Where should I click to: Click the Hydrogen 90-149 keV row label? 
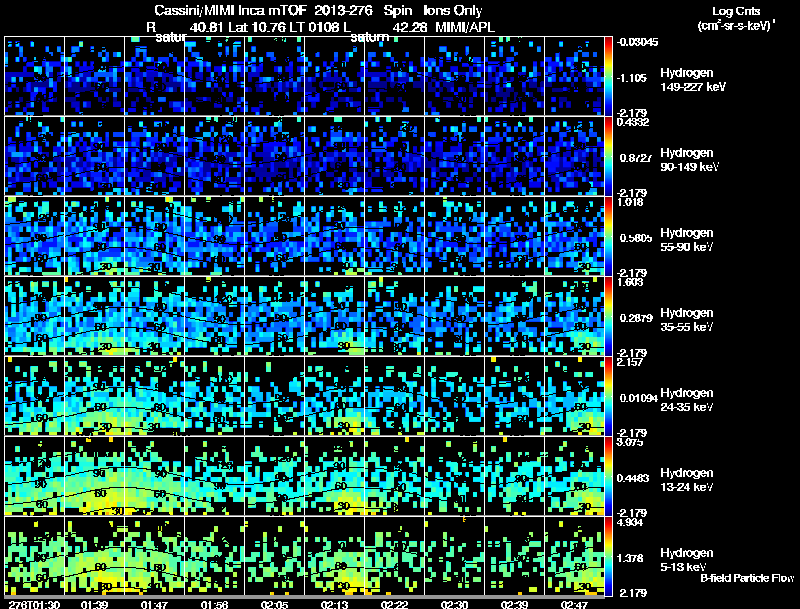click(x=690, y=160)
